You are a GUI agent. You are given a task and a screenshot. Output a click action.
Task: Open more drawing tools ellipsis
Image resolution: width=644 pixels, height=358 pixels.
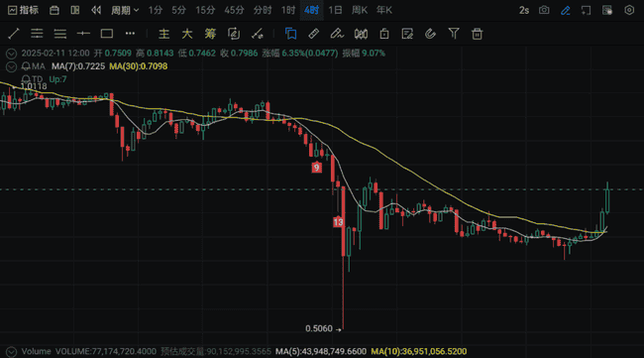click(x=130, y=34)
